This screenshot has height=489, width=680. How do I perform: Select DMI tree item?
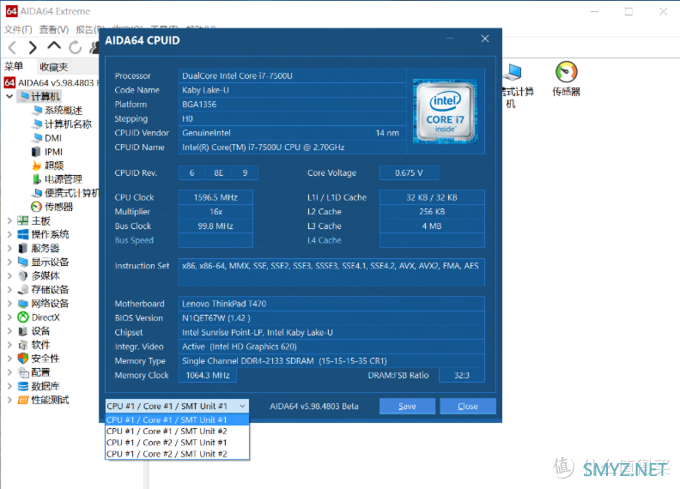pyautogui.click(x=53, y=138)
